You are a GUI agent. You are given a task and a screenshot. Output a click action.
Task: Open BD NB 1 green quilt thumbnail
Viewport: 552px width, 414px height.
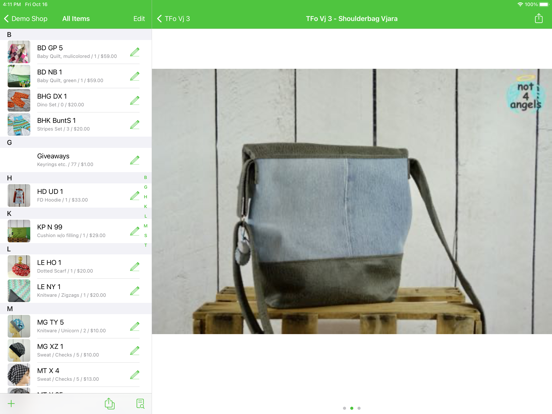click(19, 76)
